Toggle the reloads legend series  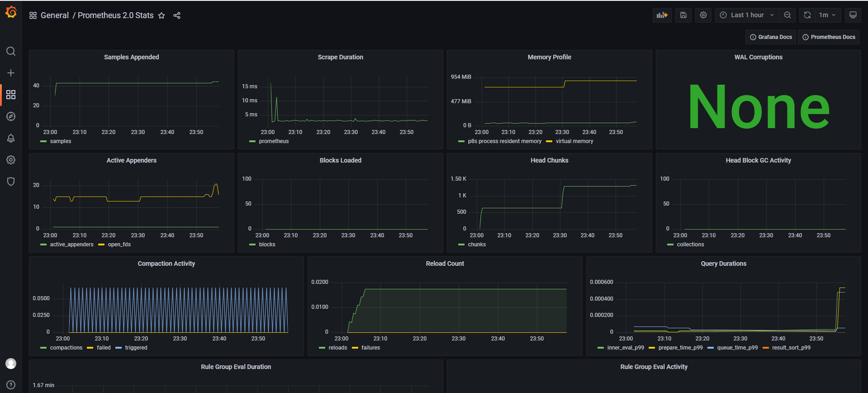[x=338, y=348]
